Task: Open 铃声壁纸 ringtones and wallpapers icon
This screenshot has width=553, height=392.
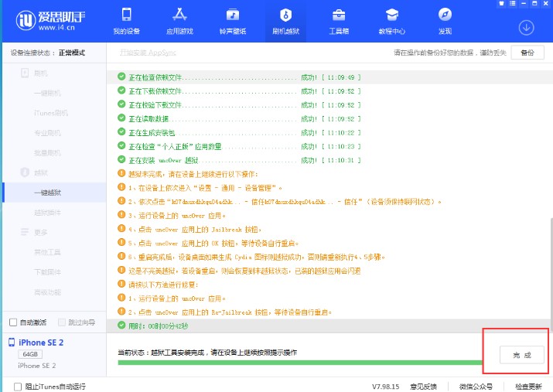Action: click(x=232, y=22)
